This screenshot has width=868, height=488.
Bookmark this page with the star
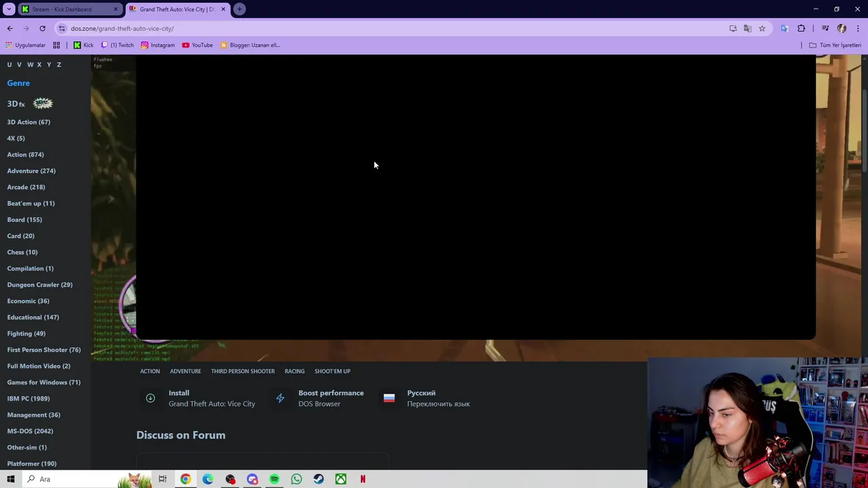(x=762, y=28)
